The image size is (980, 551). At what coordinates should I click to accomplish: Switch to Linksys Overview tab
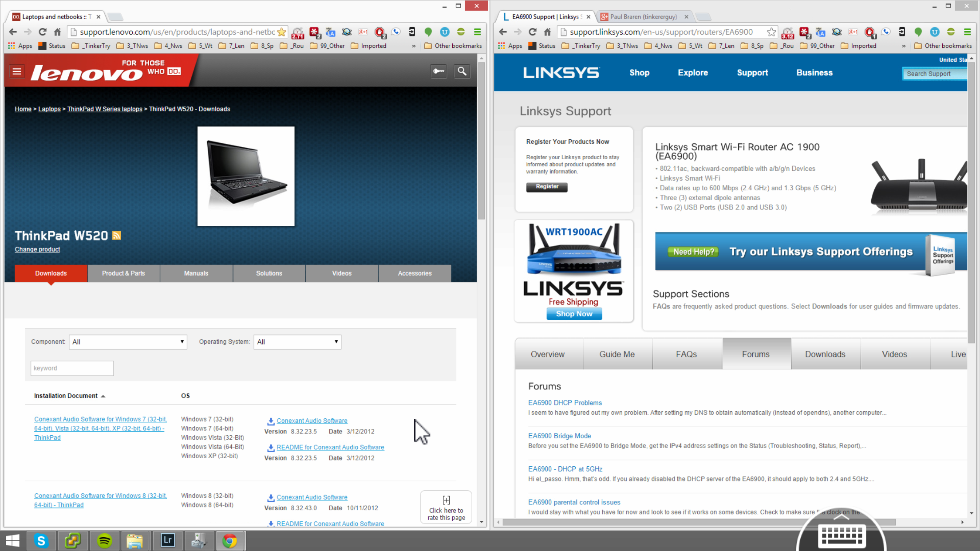pyautogui.click(x=548, y=354)
